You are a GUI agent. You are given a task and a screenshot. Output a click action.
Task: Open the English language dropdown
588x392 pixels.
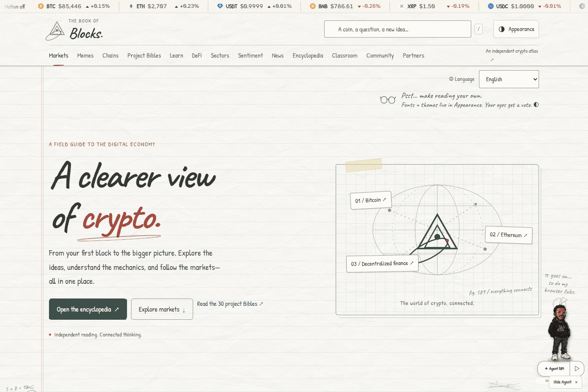tap(509, 79)
